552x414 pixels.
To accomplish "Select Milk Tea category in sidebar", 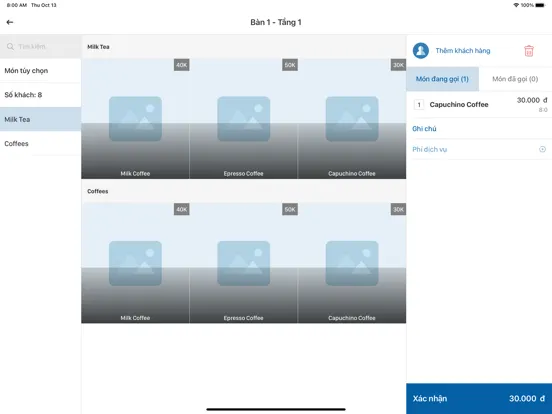I will [x=40, y=119].
